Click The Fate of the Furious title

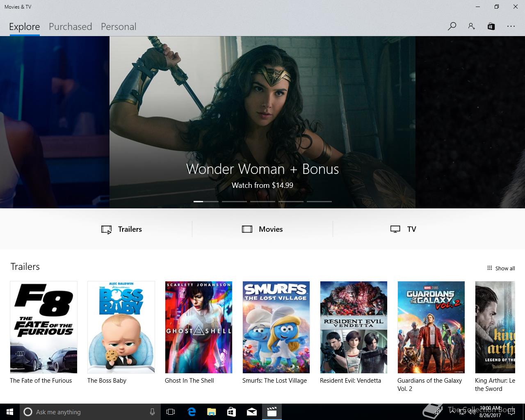41,381
